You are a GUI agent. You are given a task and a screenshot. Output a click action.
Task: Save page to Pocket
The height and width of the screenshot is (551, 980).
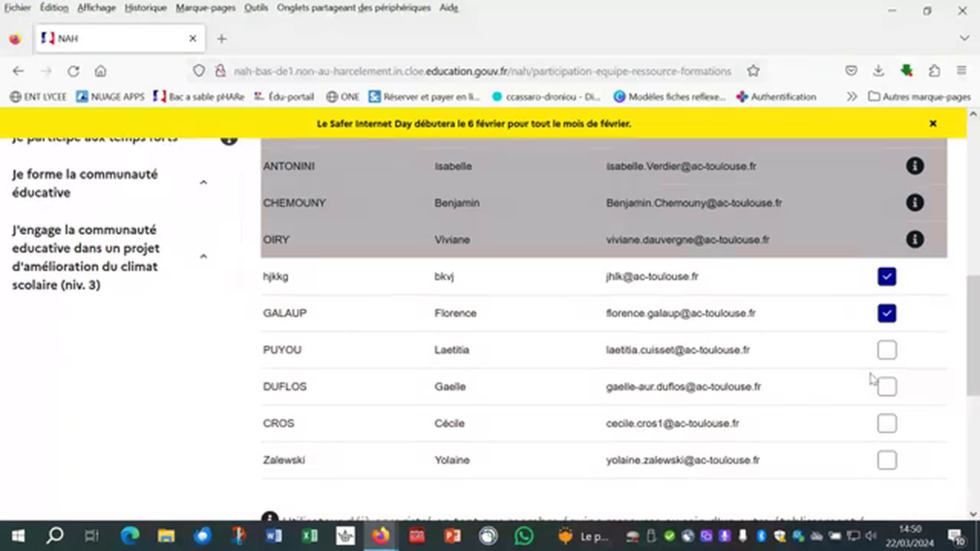(x=851, y=70)
